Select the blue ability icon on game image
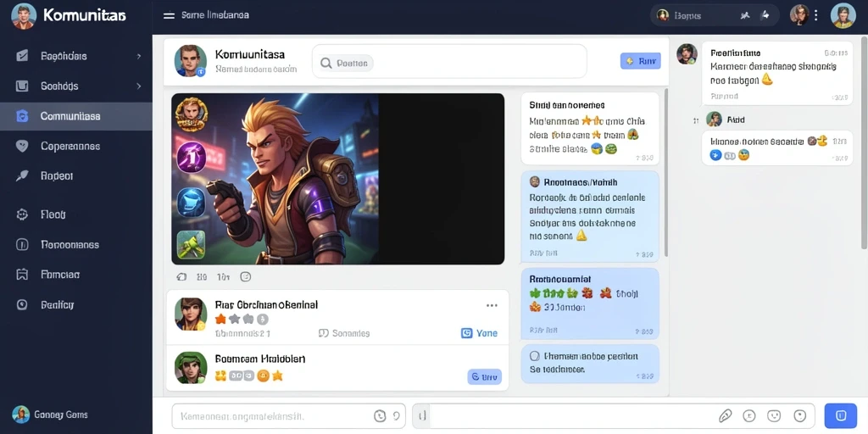868x434 pixels. point(191,202)
